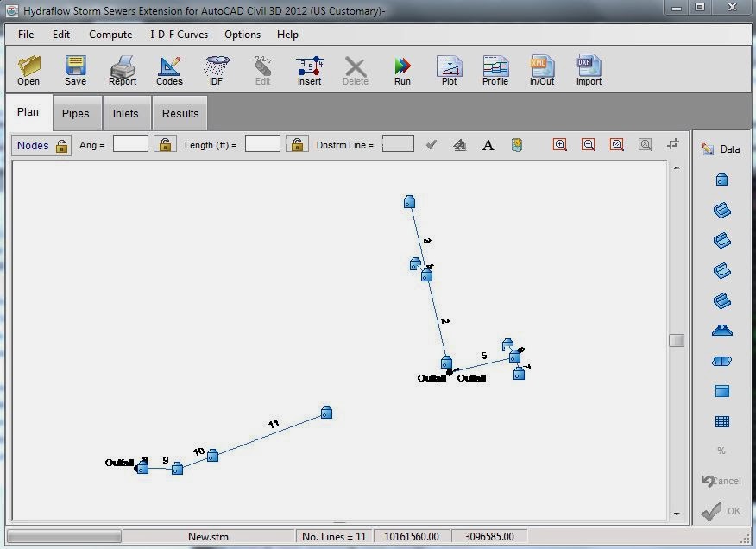This screenshot has height=549, width=756.
Task: Toggle the Ang value lock
Action: click(x=165, y=143)
